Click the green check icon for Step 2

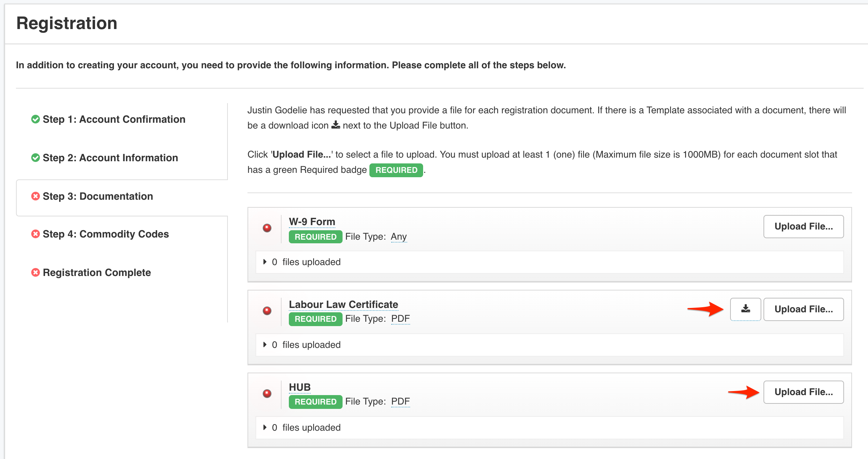(x=36, y=158)
